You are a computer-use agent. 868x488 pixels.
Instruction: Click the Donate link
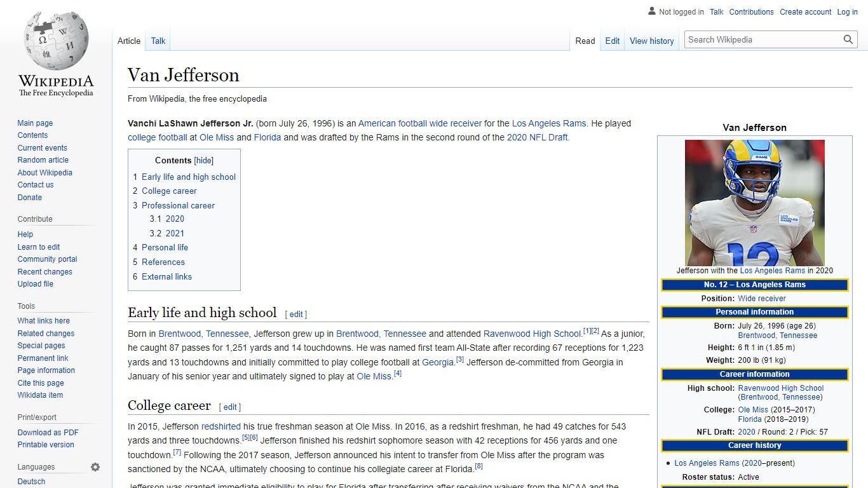coord(30,198)
